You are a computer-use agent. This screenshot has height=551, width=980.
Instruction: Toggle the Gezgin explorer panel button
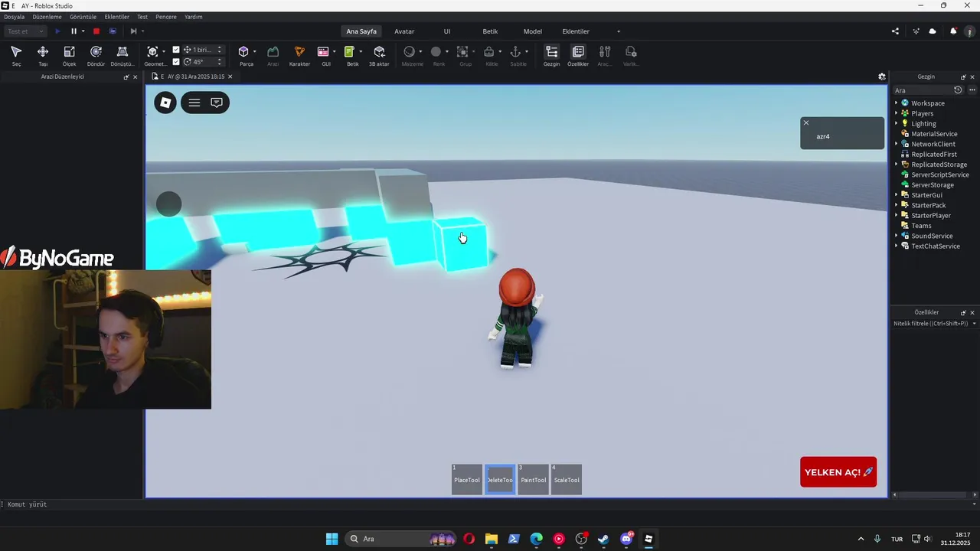point(551,55)
